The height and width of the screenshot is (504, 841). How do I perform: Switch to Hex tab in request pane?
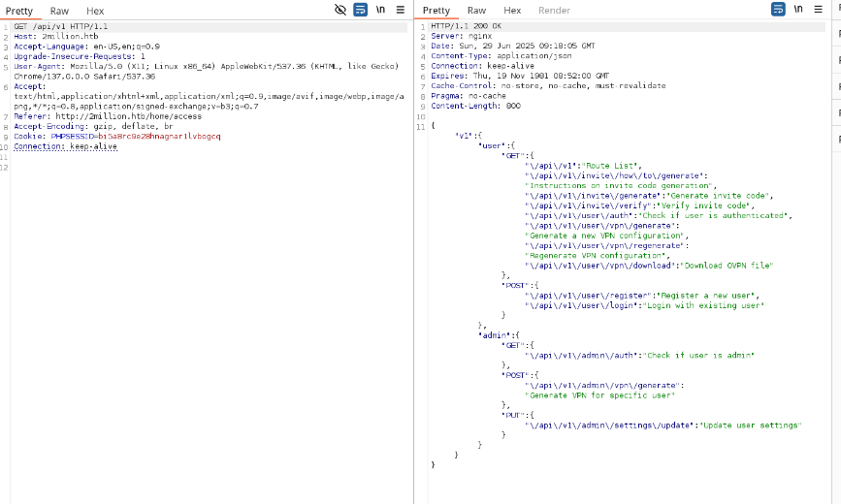(x=95, y=11)
